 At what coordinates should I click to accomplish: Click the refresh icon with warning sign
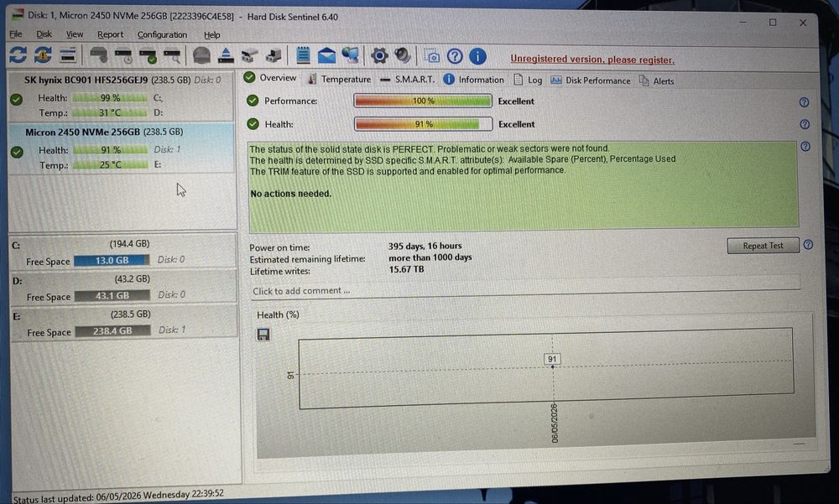tap(44, 55)
